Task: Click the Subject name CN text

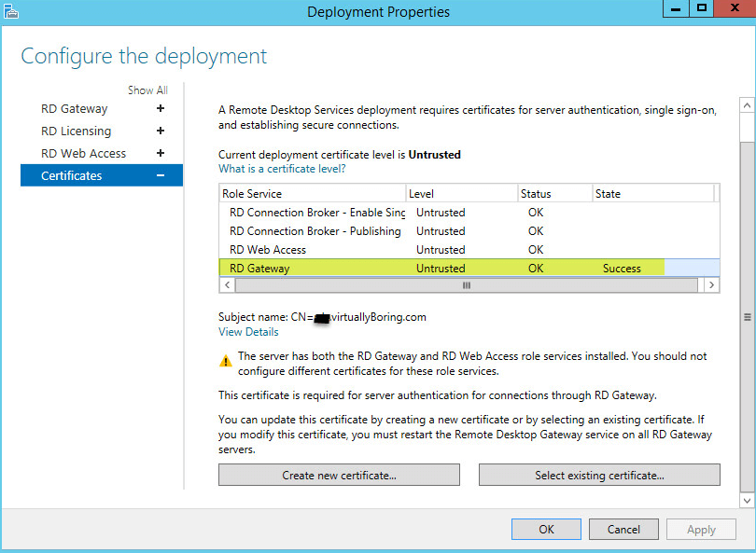Action: tap(322, 317)
